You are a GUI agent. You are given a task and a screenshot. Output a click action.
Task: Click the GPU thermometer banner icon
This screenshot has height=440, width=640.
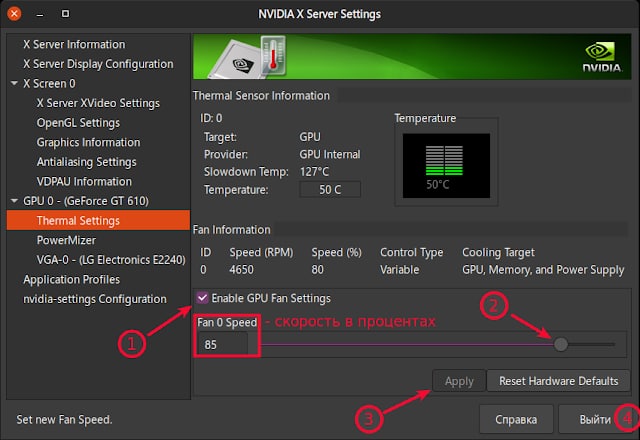click(248, 56)
